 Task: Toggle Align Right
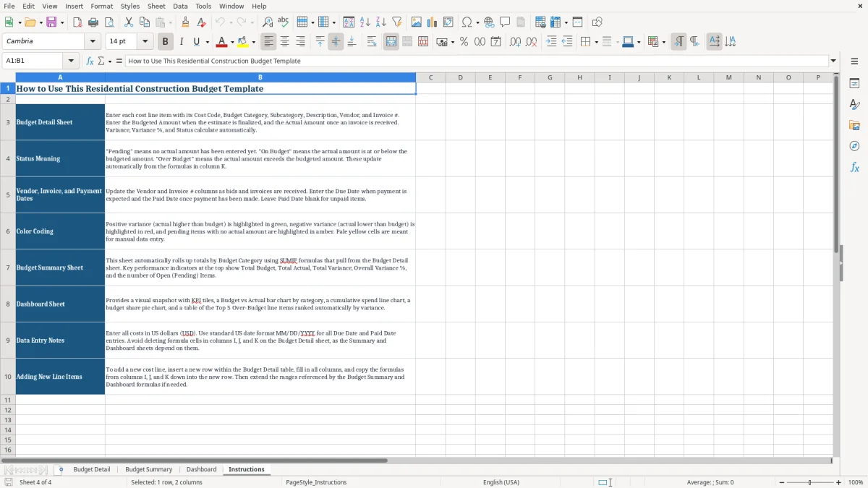coord(300,42)
